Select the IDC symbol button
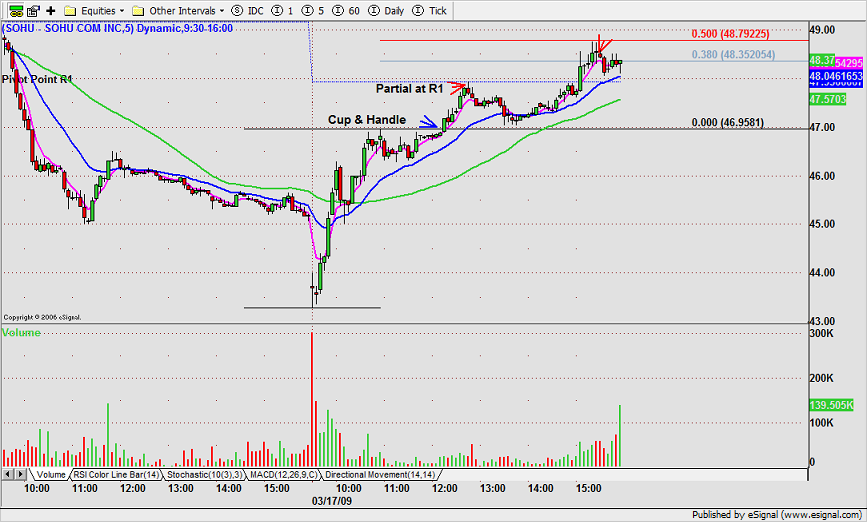This screenshot has width=867, height=522. pos(247,11)
